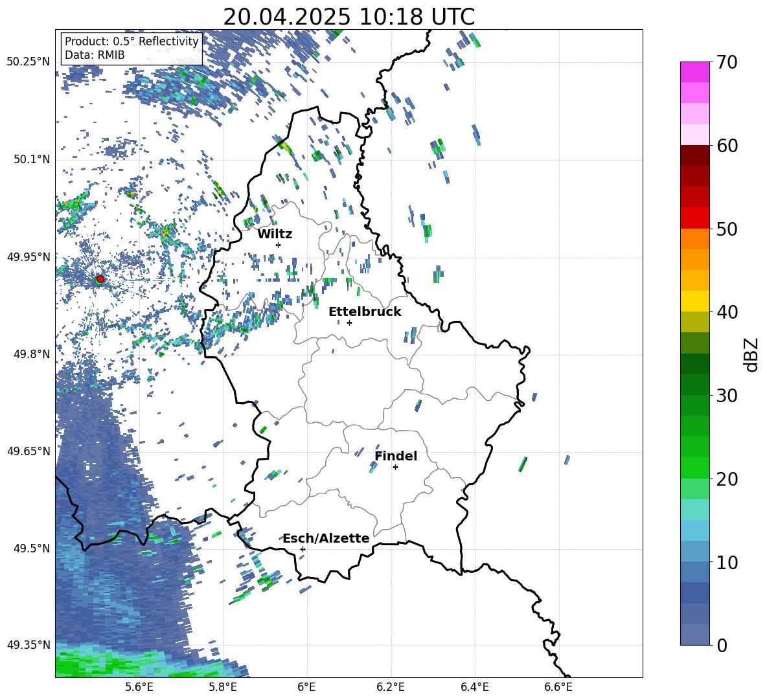Viewport: 767px width, 700px height.
Task: Click the 6.6°E longitude label
Action: (x=558, y=687)
